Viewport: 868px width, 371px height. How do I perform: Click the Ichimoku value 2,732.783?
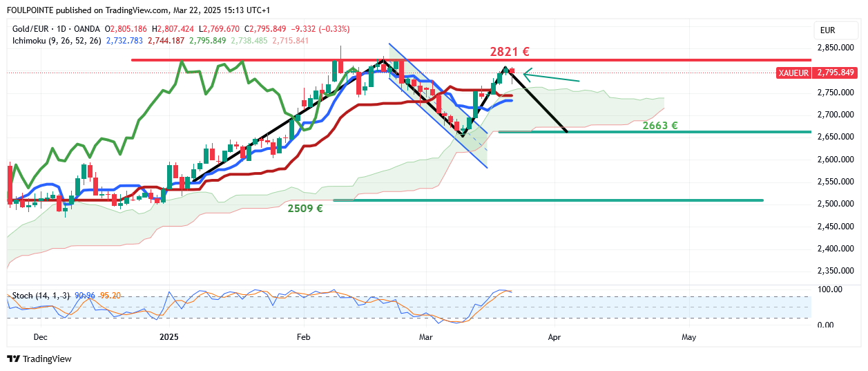point(124,41)
